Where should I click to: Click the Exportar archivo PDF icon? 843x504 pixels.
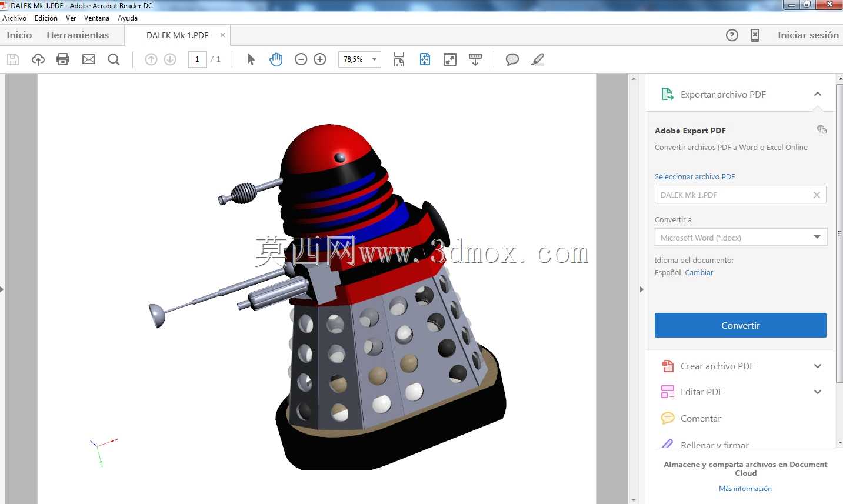click(668, 94)
